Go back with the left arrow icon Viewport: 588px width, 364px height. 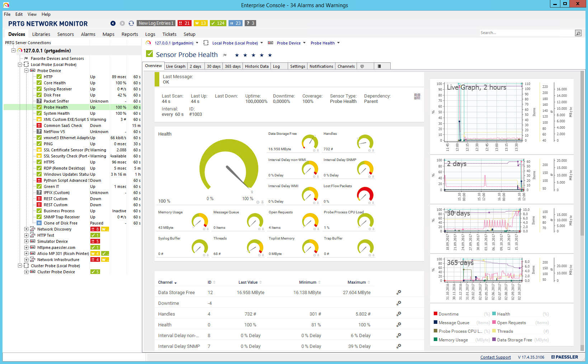(113, 23)
